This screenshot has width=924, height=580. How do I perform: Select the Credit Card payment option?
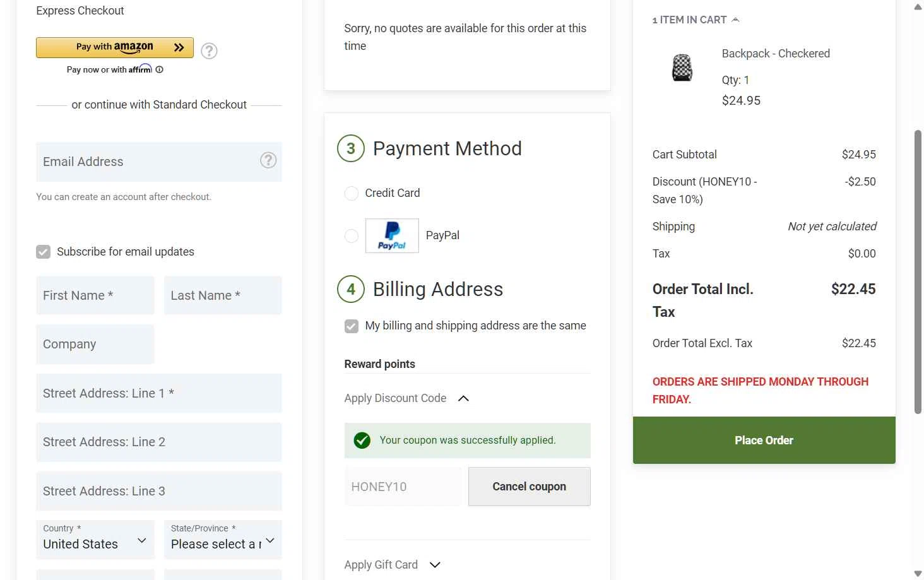pos(352,193)
